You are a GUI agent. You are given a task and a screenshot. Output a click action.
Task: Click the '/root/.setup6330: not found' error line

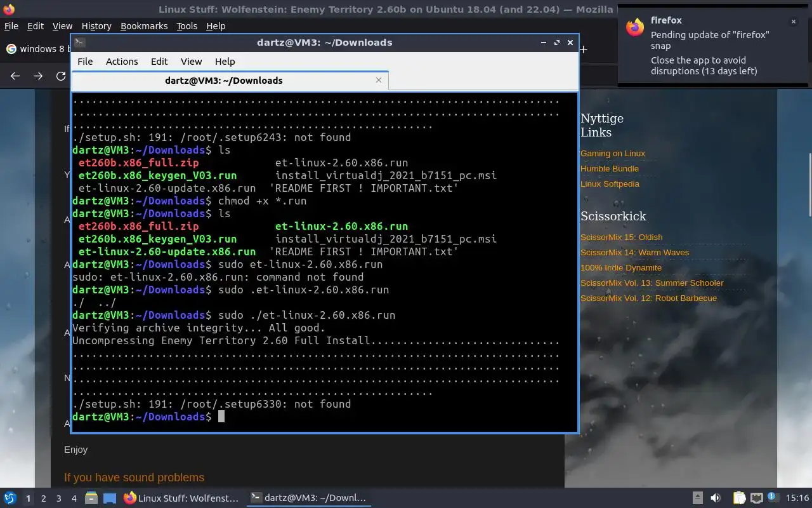tap(211, 404)
